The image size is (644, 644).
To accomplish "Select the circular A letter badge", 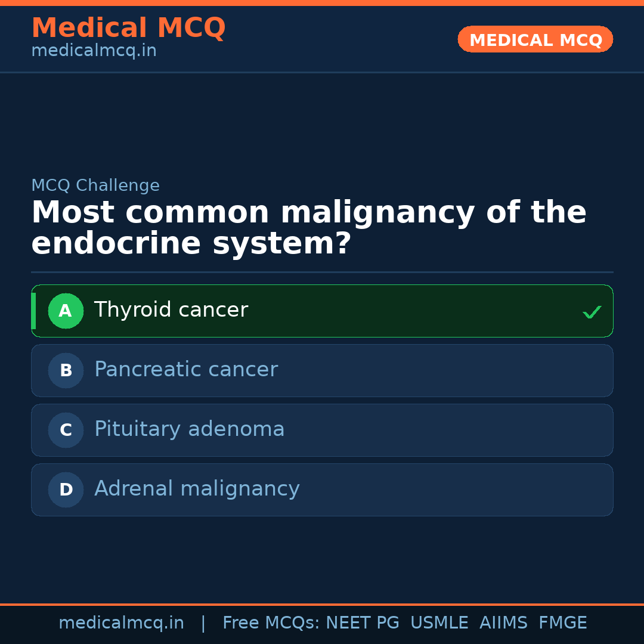I will click(x=66, y=311).
